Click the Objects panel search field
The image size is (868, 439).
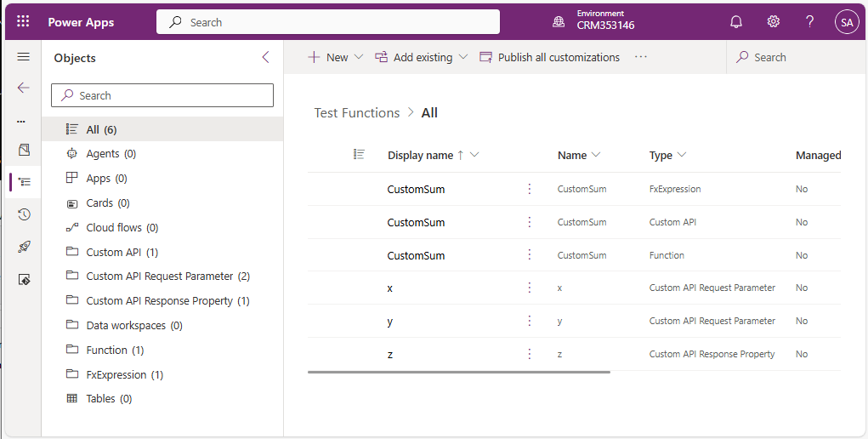(162, 95)
